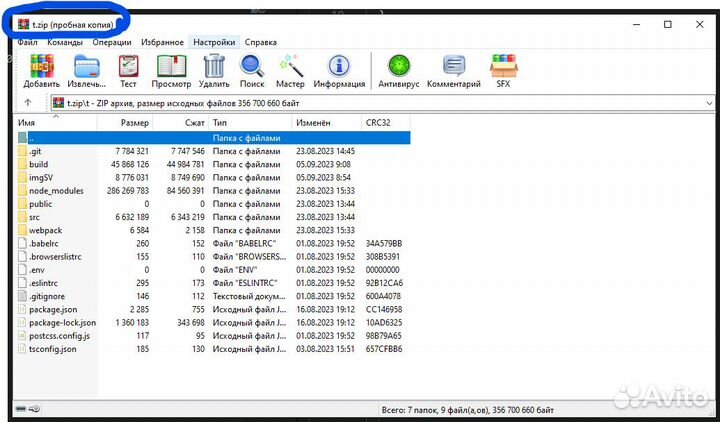Viewport: 720px width, 422px height.
Task: Open the address path dropdown arrow
Action: pyautogui.click(x=709, y=103)
